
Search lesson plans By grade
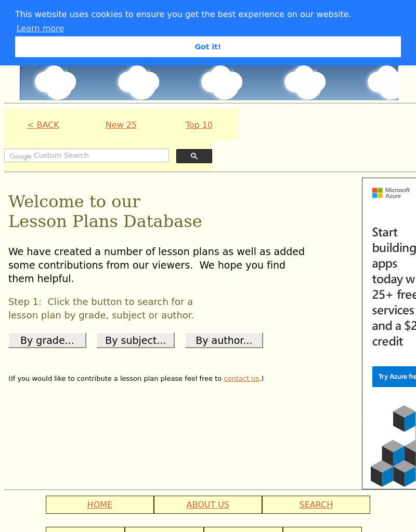(47, 340)
